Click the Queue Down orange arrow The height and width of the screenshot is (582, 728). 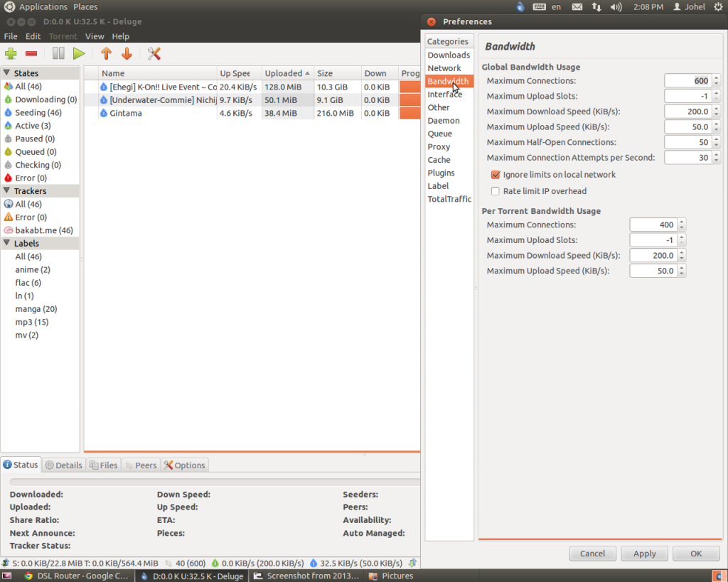point(127,53)
